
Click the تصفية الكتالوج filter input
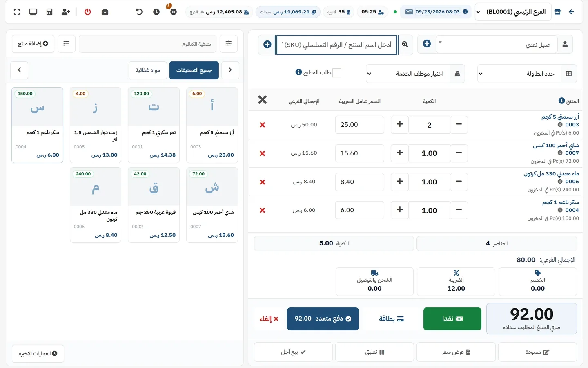click(x=147, y=44)
